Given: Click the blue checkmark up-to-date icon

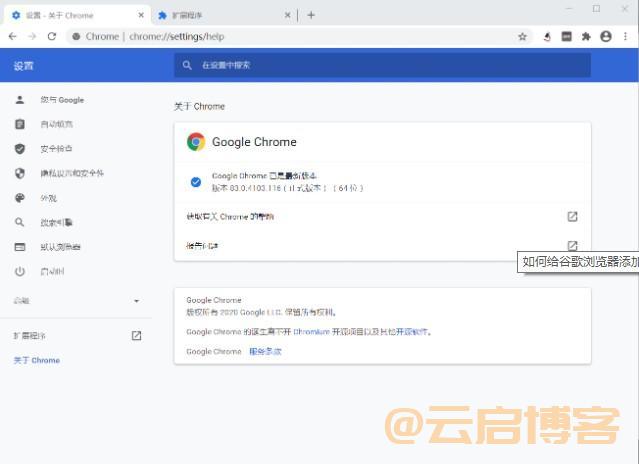Looking at the screenshot, I should (196, 182).
